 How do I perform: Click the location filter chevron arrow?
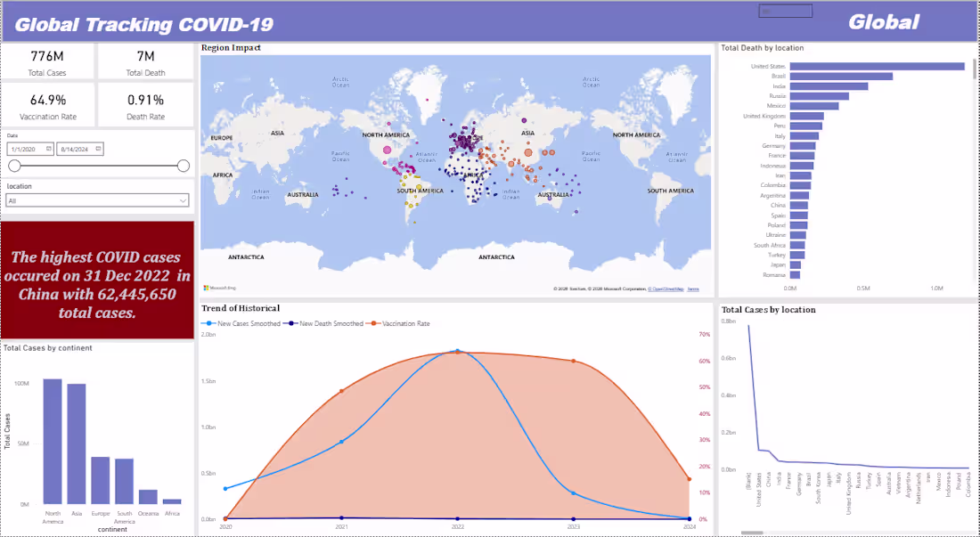pyautogui.click(x=184, y=199)
